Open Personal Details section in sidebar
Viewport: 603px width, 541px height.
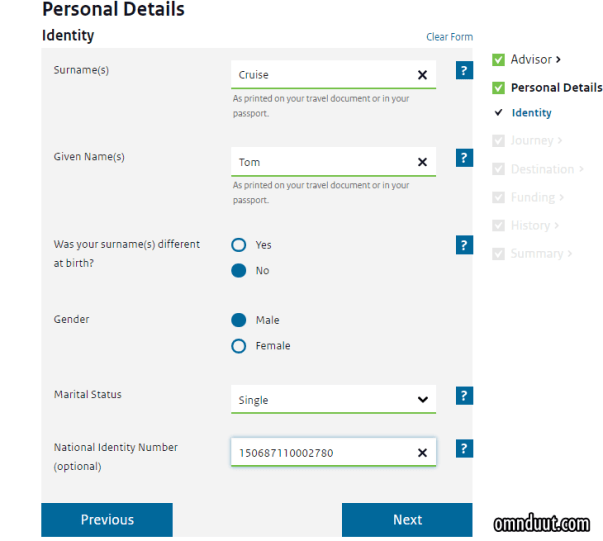coord(556,88)
